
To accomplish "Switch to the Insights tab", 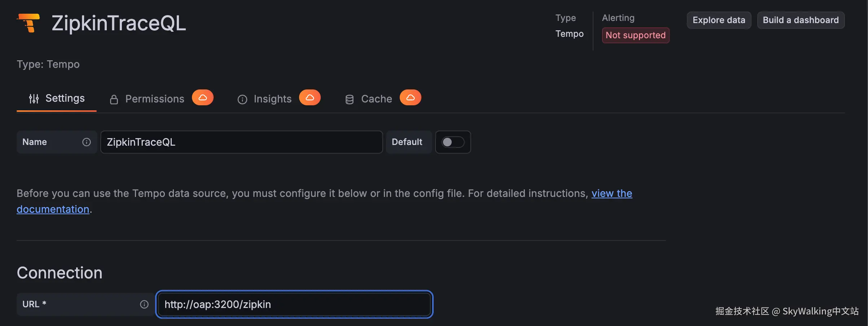I will coord(272,99).
